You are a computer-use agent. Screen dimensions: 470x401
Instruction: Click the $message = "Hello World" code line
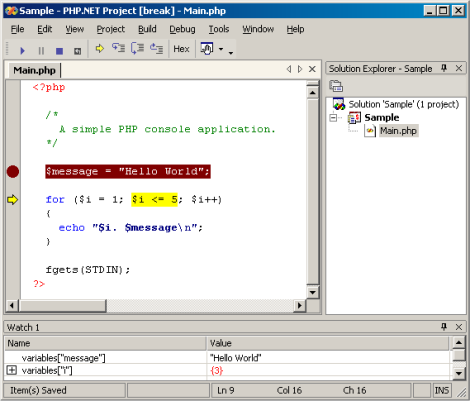(x=128, y=172)
